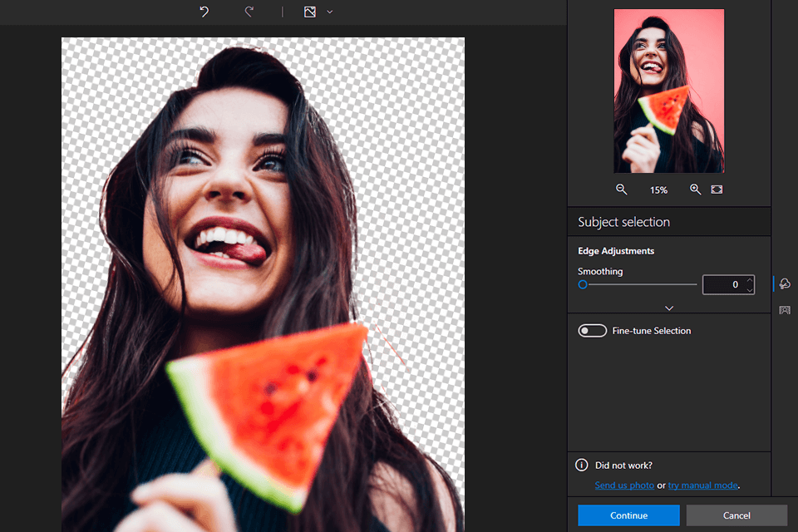Click the Cancel button
Viewport: 798px width, 532px height.
coord(736,515)
